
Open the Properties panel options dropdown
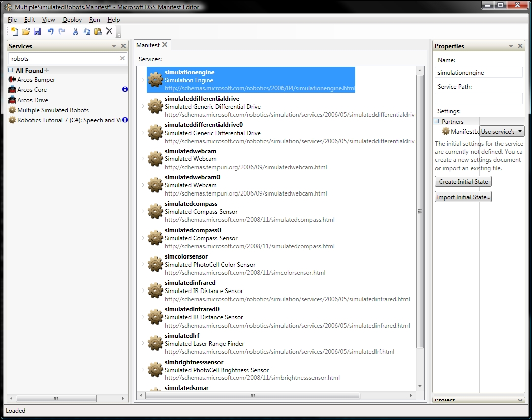[x=511, y=46]
